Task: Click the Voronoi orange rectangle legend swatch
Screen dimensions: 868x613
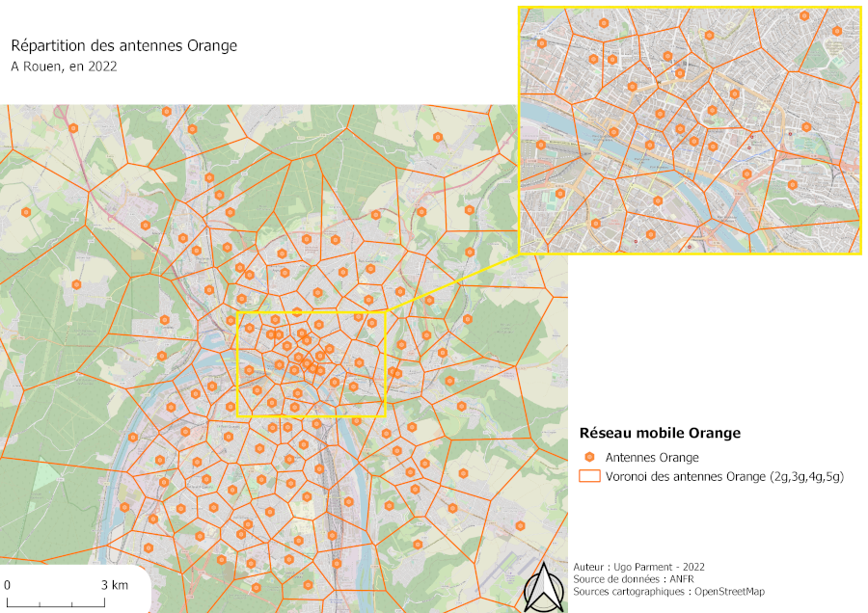Action: (588, 476)
